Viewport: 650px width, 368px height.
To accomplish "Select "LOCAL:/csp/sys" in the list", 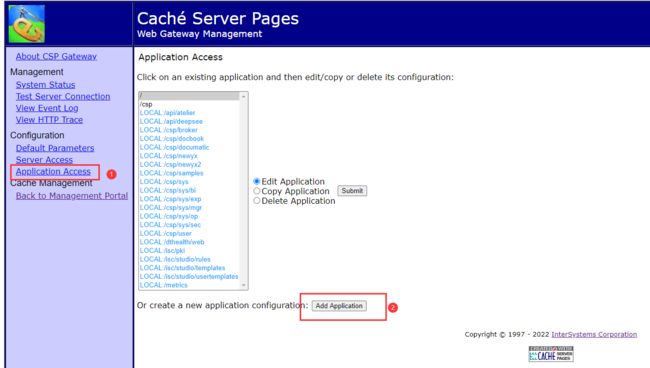I will click(189, 182).
